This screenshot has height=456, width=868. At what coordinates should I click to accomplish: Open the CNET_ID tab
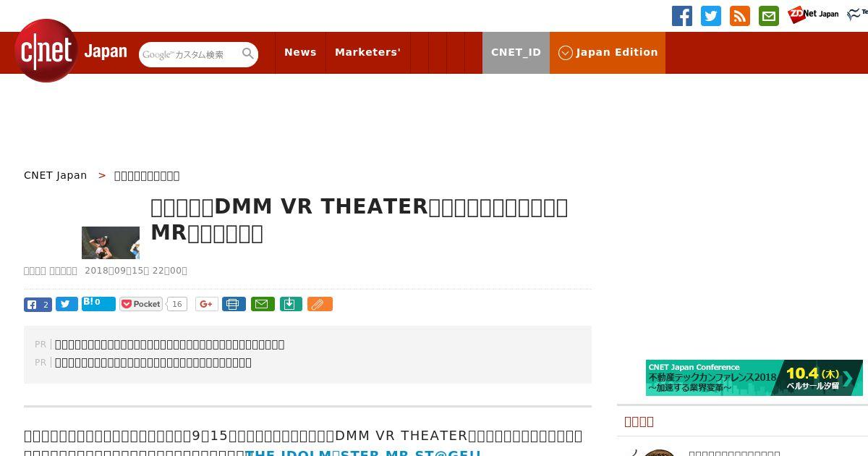tap(516, 52)
